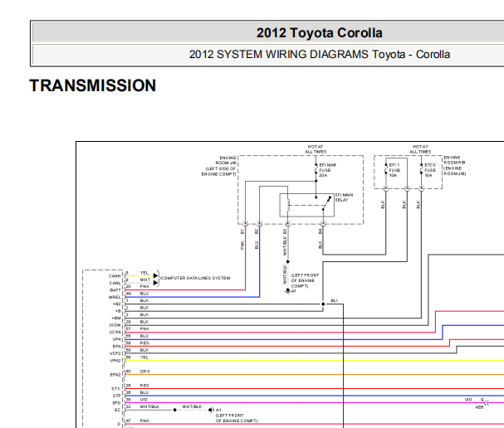
Task: Click the orange EPA2 wire line
Action: (x=315, y=375)
